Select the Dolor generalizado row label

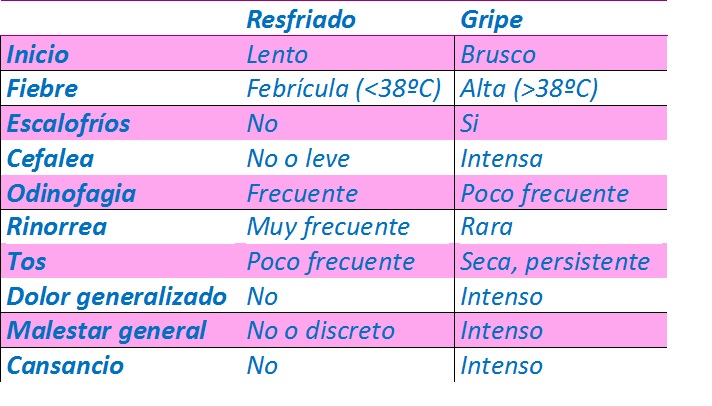[x=116, y=296]
